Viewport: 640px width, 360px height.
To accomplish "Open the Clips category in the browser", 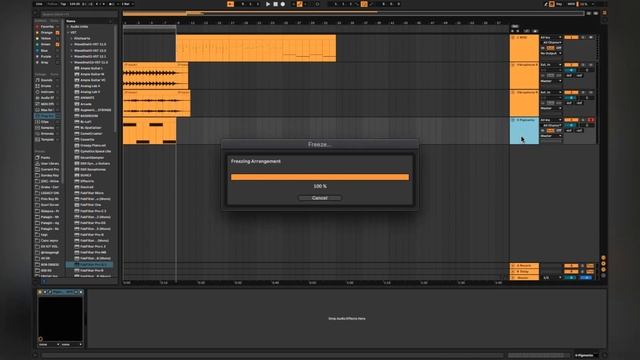I will (46, 122).
